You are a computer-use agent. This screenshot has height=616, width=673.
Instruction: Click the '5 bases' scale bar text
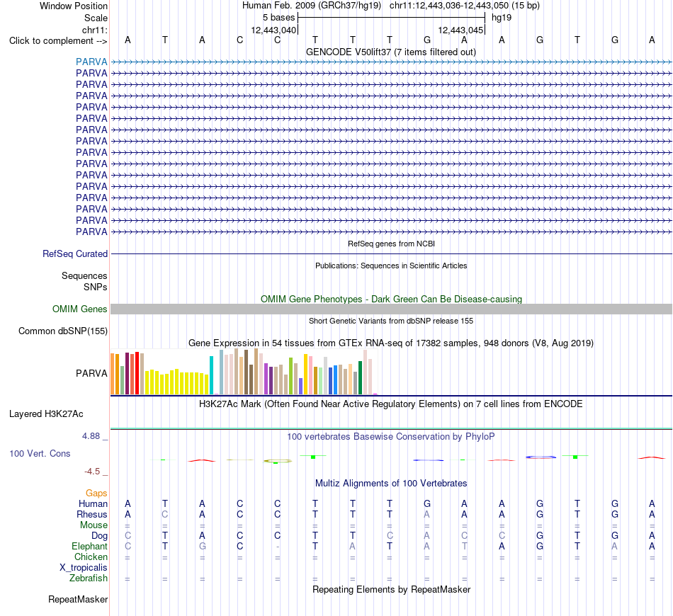tap(278, 18)
